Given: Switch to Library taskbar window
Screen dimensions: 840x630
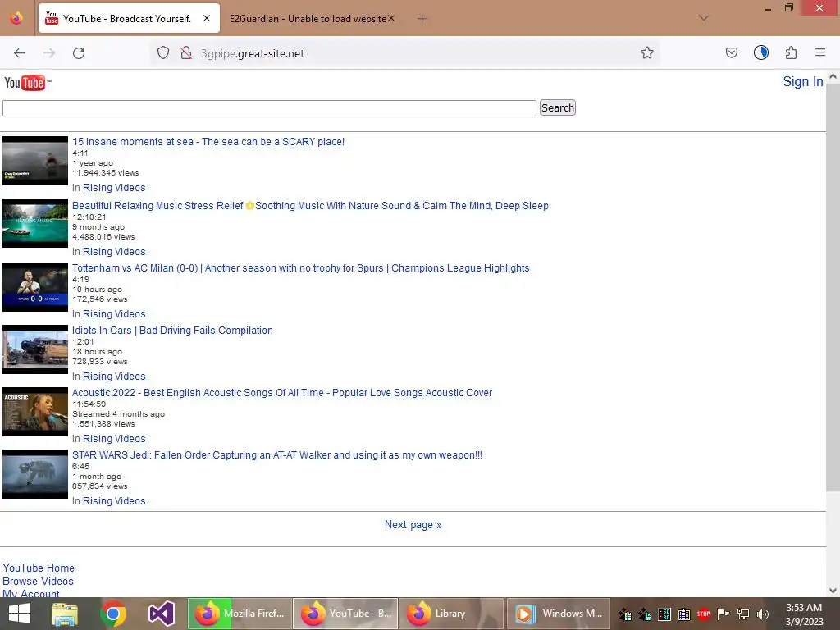Looking at the screenshot, I should [451, 614].
